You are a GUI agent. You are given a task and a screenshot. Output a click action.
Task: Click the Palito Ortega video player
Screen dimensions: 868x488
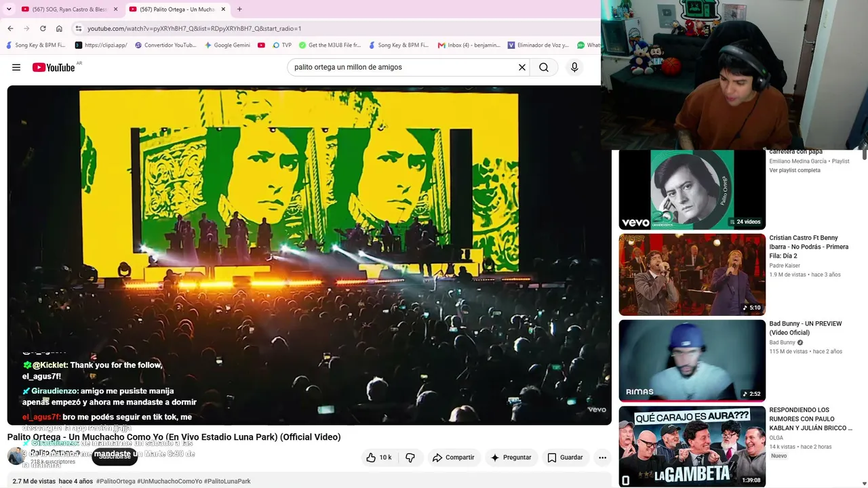[309, 255]
